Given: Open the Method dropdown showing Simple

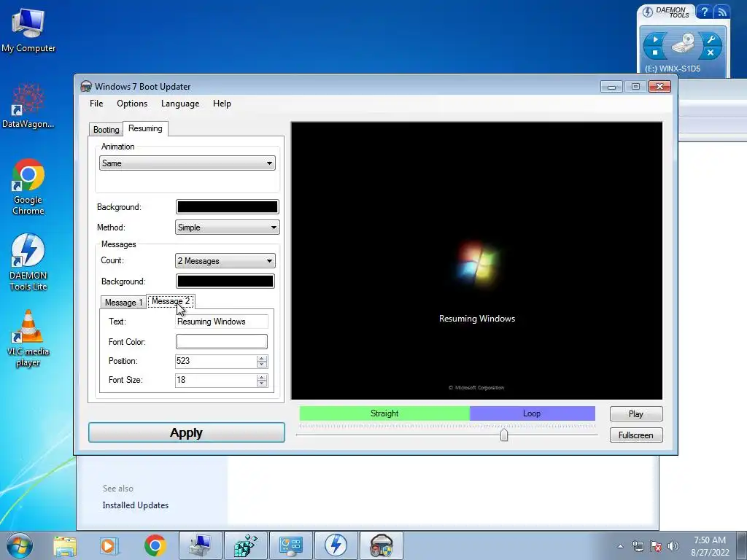Looking at the screenshot, I should click(x=228, y=227).
